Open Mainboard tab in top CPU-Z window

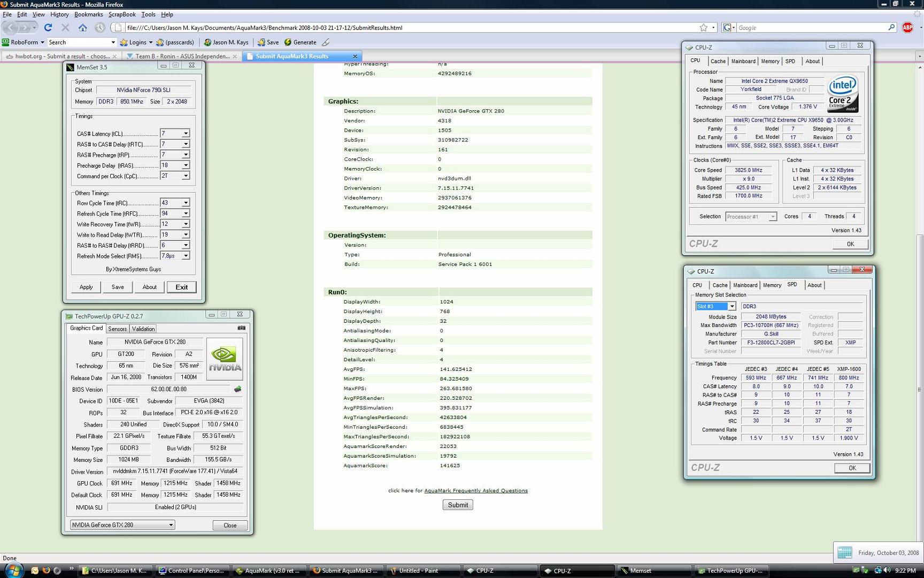coord(743,62)
